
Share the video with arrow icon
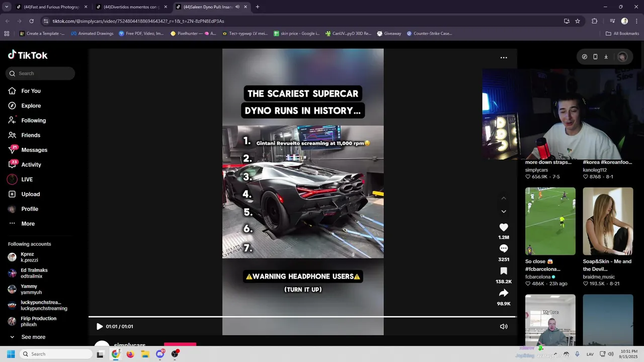(504, 293)
